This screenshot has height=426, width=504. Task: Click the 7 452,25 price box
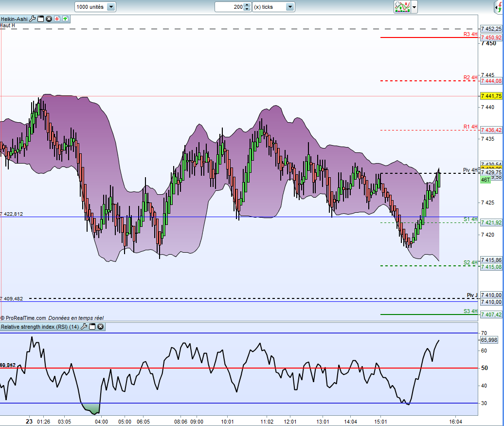click(491, 29)
